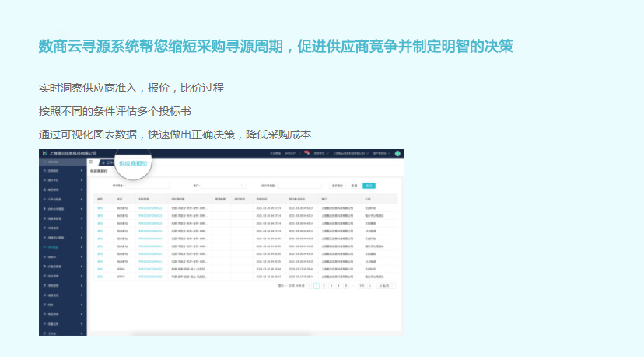644x359 pixels.
Task: Select the magnified 供应商报价 tab
Action: pyautogui.click(x=133, y=163)
